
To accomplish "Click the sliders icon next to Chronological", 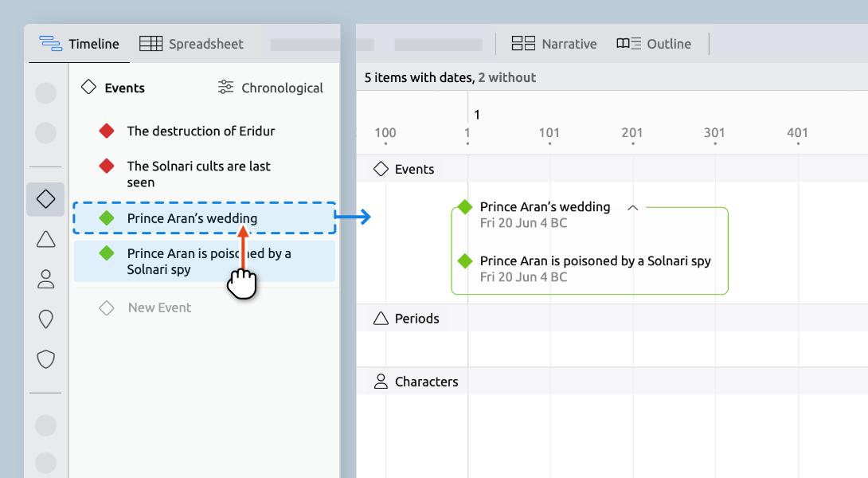I will (x=226, y=87).
